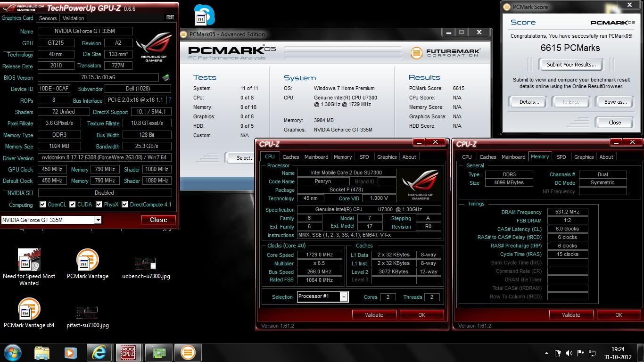The width and height of the screenshot is (644, 362).
Task: Open the About tab in the left CPU-Z window
Action: click(x=409, y=157)
